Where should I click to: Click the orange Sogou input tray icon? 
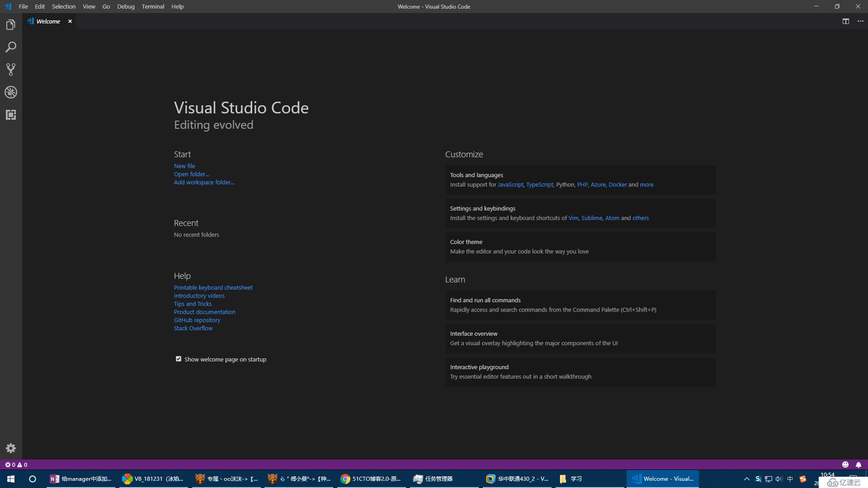tap(803, 479)
